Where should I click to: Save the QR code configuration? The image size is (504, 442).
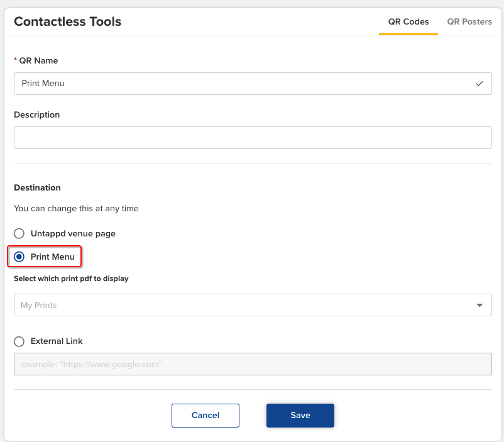[x=300, y=415]
